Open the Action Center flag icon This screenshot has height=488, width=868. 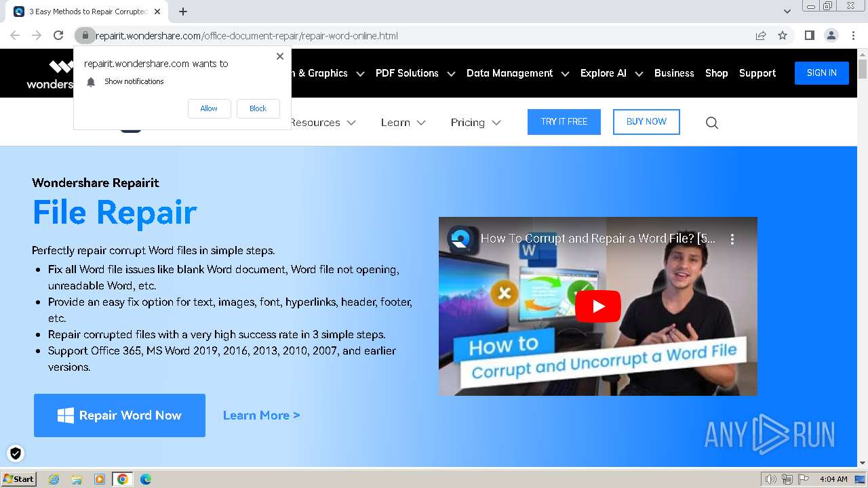(x=803, y=479)
